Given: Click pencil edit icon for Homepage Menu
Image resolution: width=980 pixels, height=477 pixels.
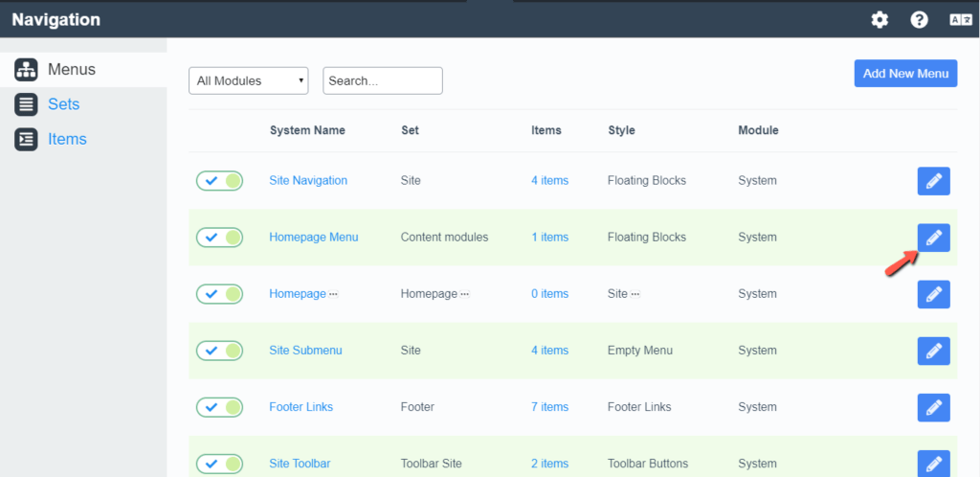Looking at the screenshot, I should point(933,238).
